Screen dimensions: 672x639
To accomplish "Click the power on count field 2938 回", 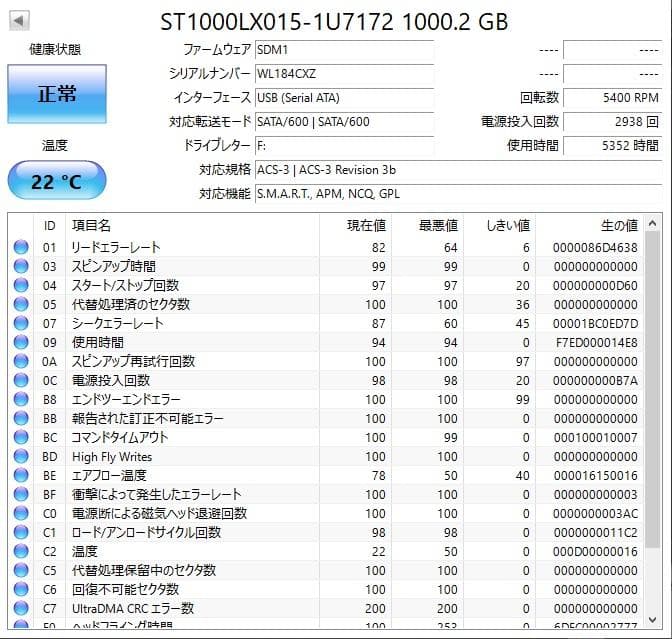I will coord(612,122).
